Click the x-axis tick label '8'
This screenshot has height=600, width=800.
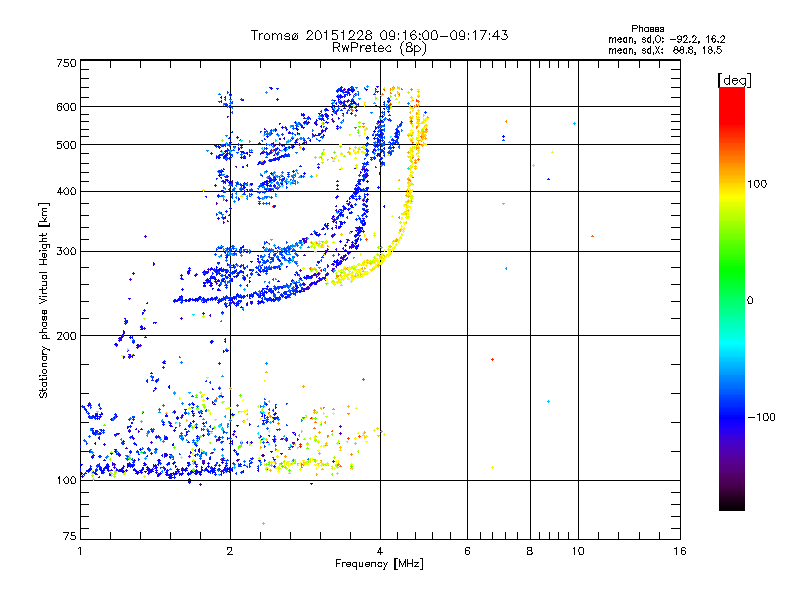530,551
